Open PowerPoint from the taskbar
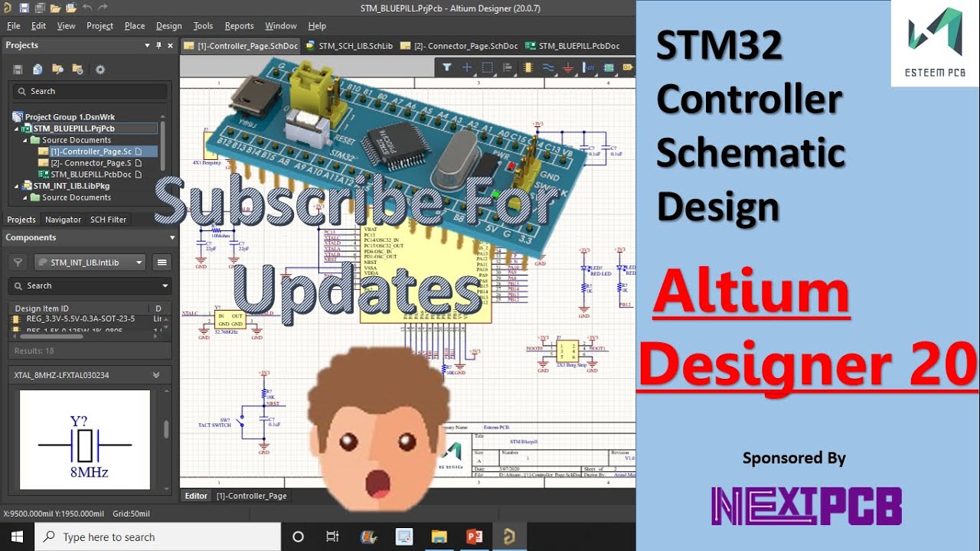The image size is (980, 551). pyautogui.click(x=473, y=536)
